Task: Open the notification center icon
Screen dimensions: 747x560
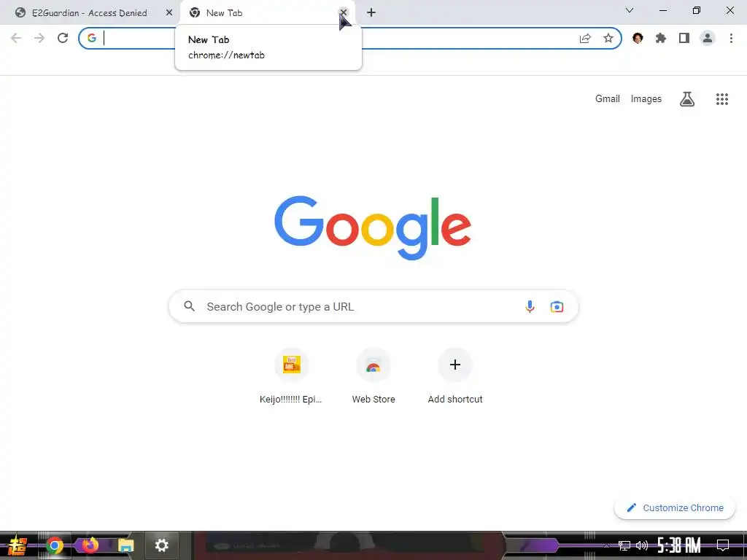Action: (723, 545)
